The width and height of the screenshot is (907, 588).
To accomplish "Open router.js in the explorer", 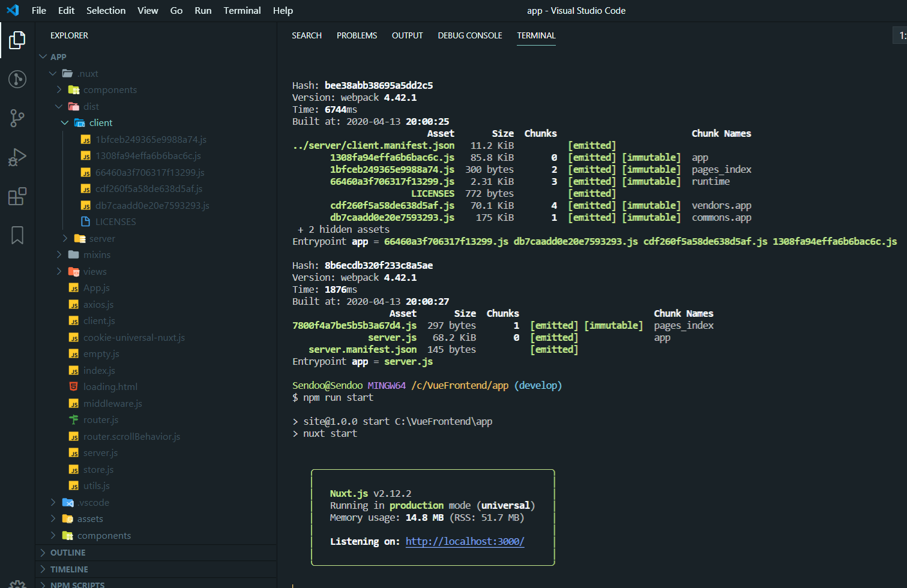I will (x=101, y=419).
